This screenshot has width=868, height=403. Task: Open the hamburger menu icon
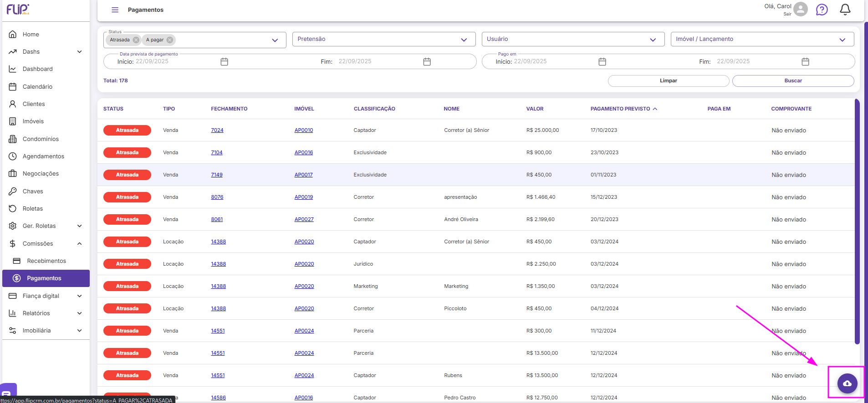[x=115, y=10]
